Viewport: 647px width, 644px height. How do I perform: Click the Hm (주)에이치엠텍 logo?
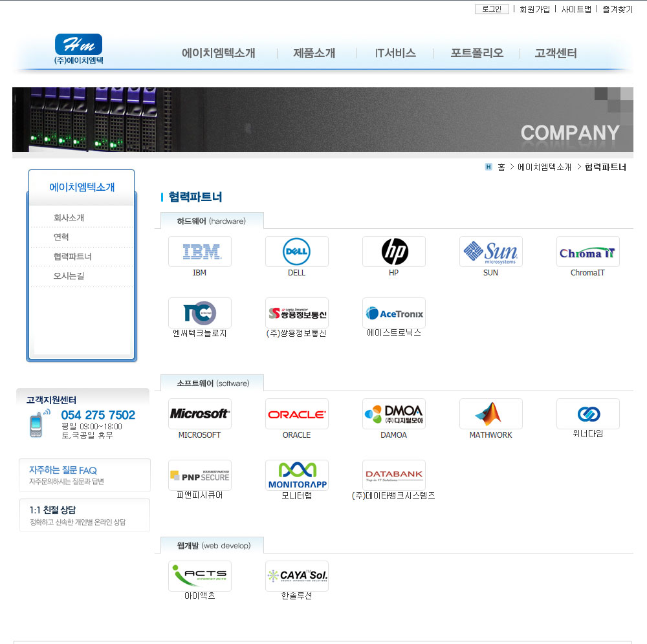(78, 49)
